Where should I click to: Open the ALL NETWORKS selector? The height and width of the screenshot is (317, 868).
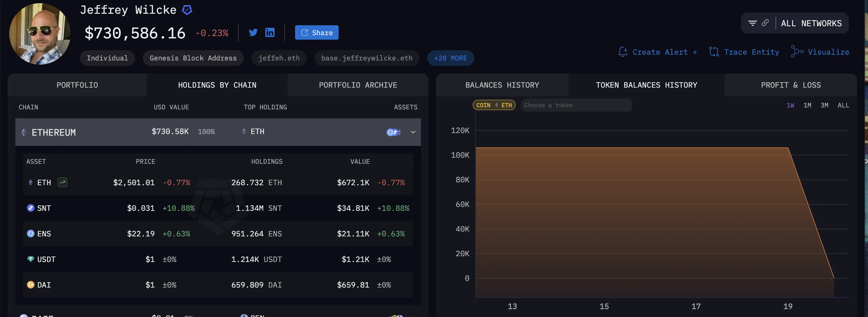811,23
